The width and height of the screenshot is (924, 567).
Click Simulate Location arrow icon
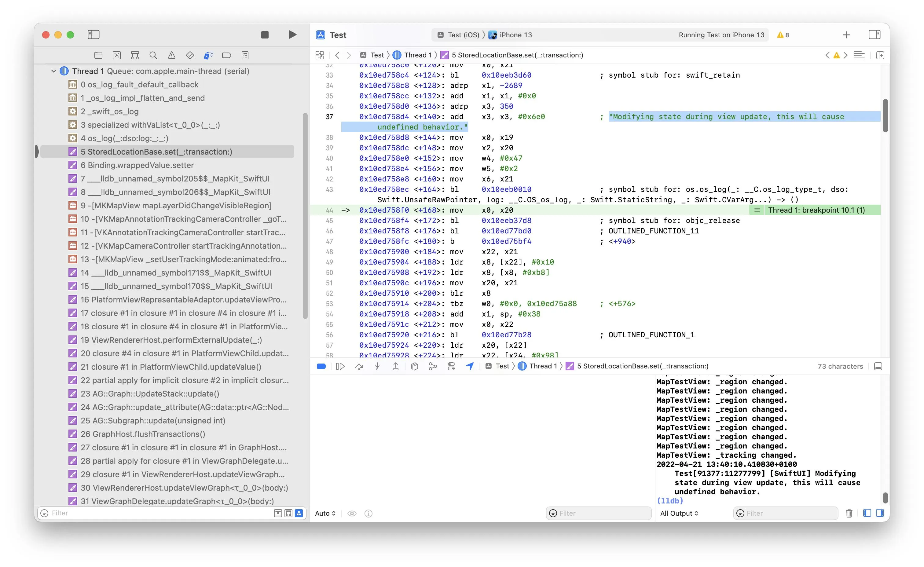tap(470, 366)
